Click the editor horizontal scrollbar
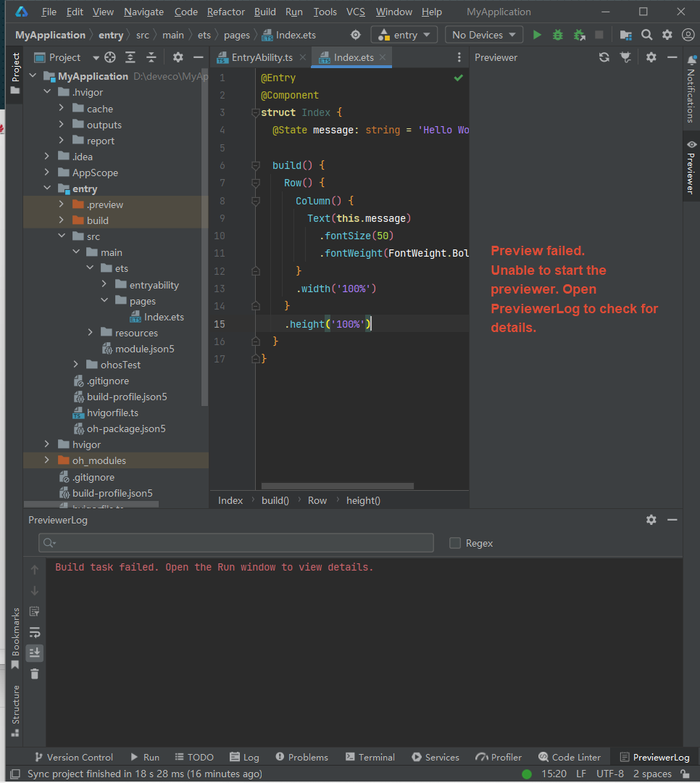The height and width of the screenshot is (783, 700). tap(338, 486)
